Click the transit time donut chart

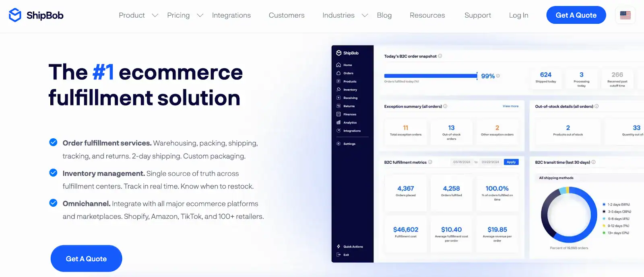[569, 214]
